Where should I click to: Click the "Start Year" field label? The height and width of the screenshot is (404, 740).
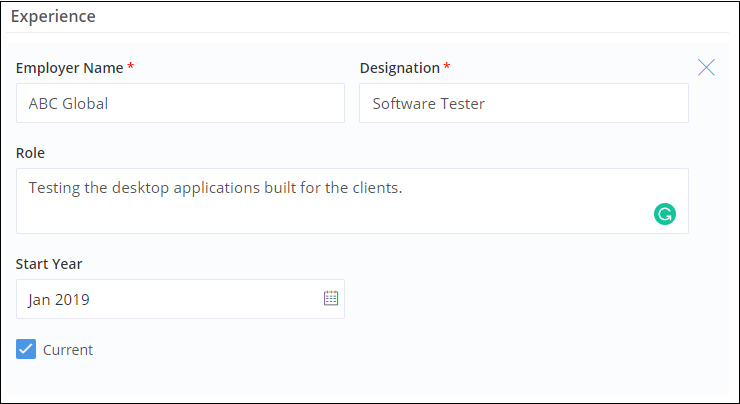[x=49, y=264]
